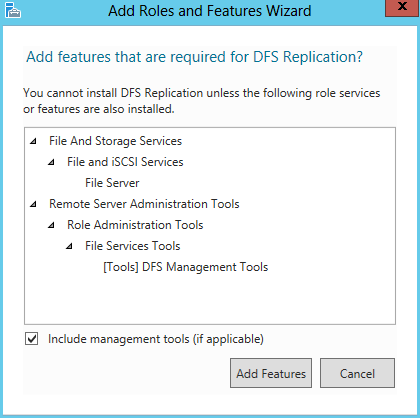Image resolution: width=420 pixels, height=418 pixels.
Task: Select File and iSCSI Services label
Action: tap(125, 162)
